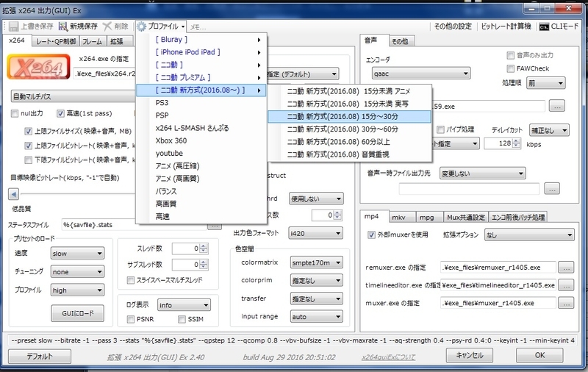Select ニコ動 新方式 30分～60分
This screenshot has height=372, width=588.
pos(350,129)
